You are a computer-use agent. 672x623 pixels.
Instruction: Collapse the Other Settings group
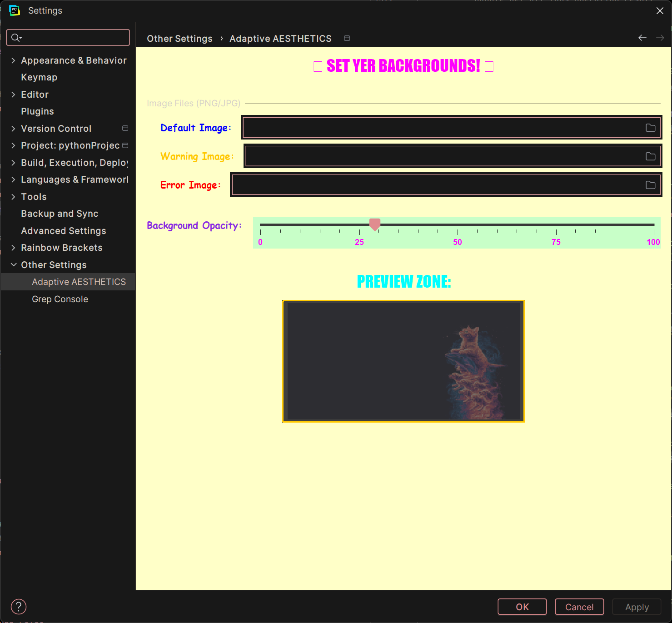point(13,265)
